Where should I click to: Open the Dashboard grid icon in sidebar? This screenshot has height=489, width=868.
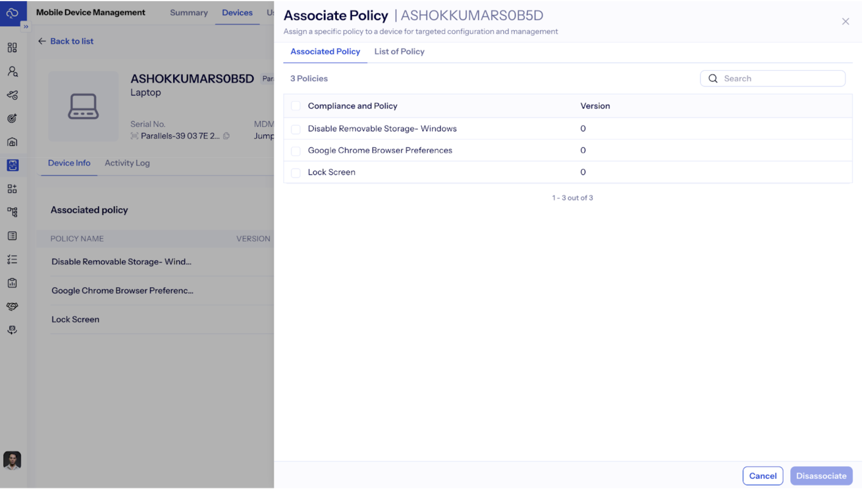[12, 48]
